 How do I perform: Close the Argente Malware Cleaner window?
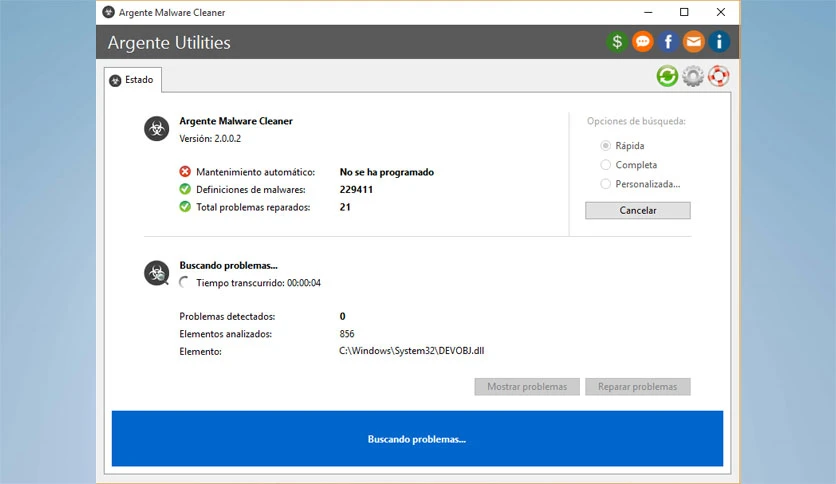click(721, 12)
